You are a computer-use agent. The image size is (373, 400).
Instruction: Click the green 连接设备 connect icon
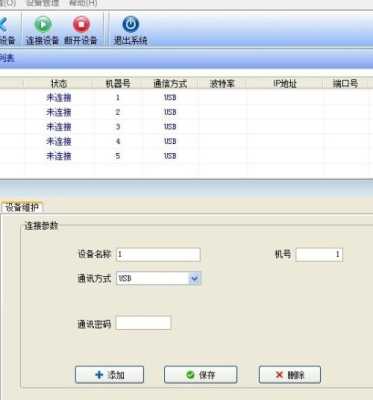coord(43,24)
